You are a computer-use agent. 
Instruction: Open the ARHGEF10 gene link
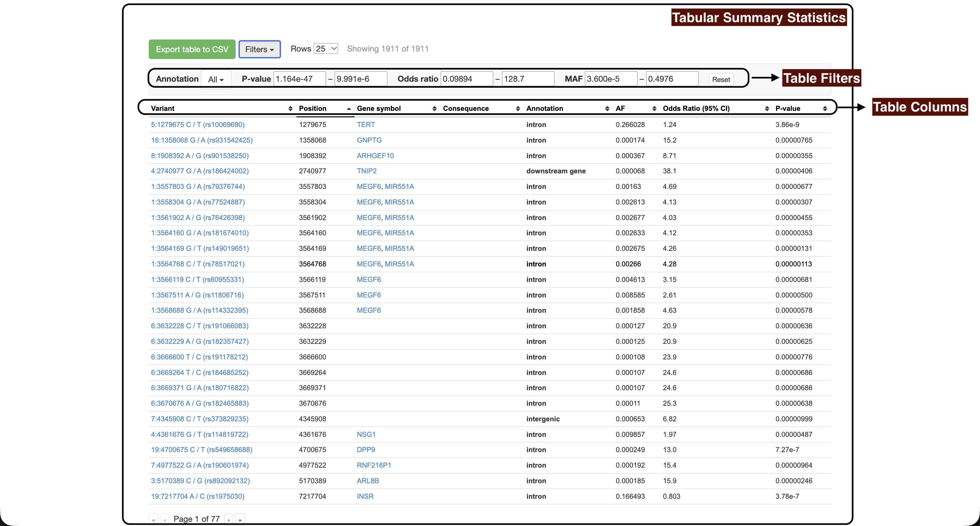(375, 156)
